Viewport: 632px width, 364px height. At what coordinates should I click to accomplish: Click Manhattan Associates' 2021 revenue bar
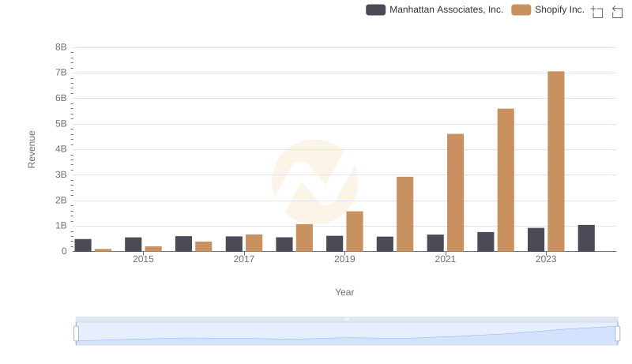coord(435,243)
